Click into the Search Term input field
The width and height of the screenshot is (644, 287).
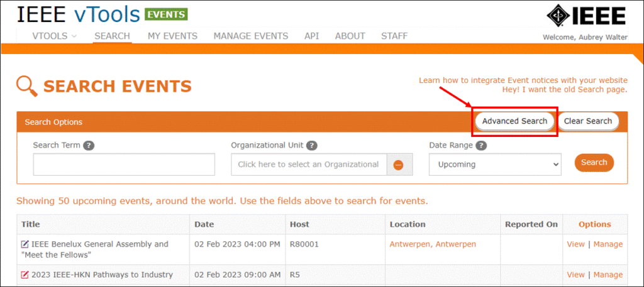pyautogui.click(x=124, y=165)
